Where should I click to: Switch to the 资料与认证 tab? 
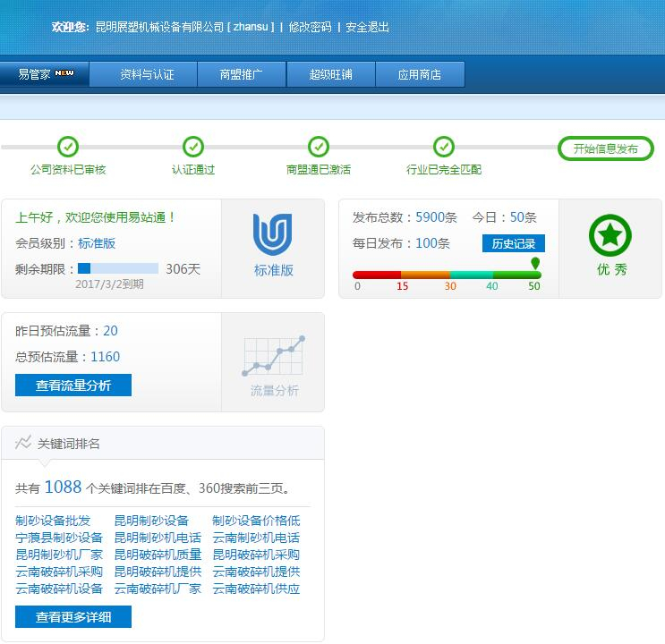coord(147,74)
